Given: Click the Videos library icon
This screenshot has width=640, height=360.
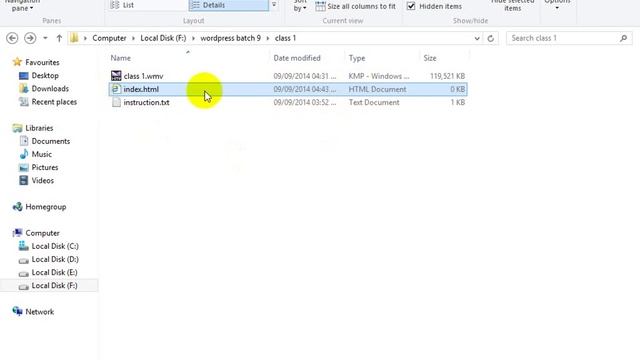Looking at the screenshot, I should click(24, 180).
